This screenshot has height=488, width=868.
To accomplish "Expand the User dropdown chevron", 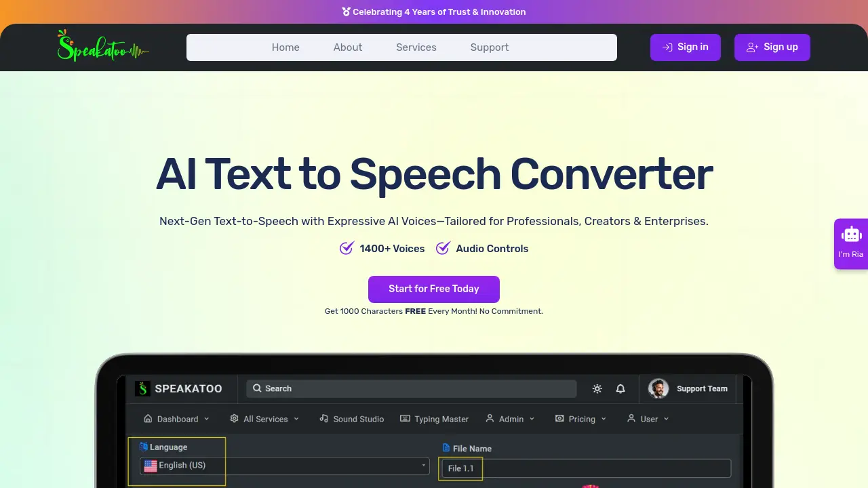I will click(666, 419).
